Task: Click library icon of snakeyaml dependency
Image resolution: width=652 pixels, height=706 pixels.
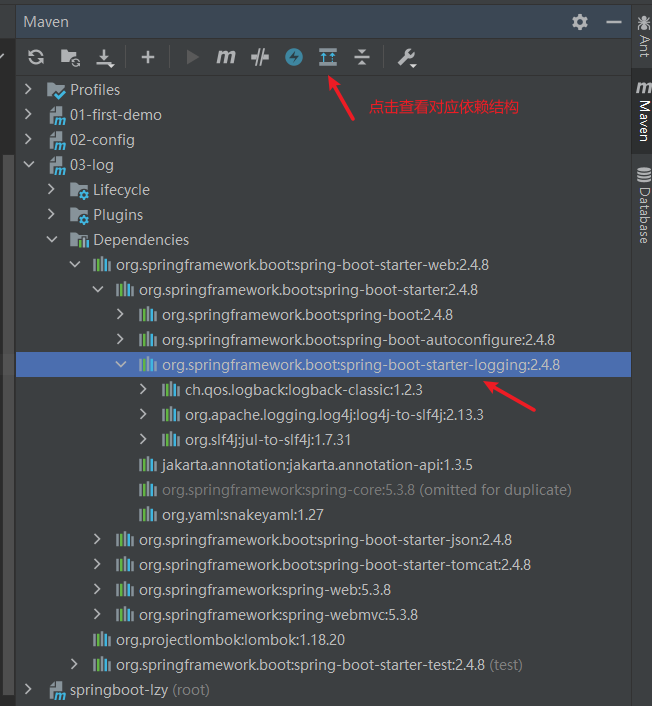Action: point(148,515)
